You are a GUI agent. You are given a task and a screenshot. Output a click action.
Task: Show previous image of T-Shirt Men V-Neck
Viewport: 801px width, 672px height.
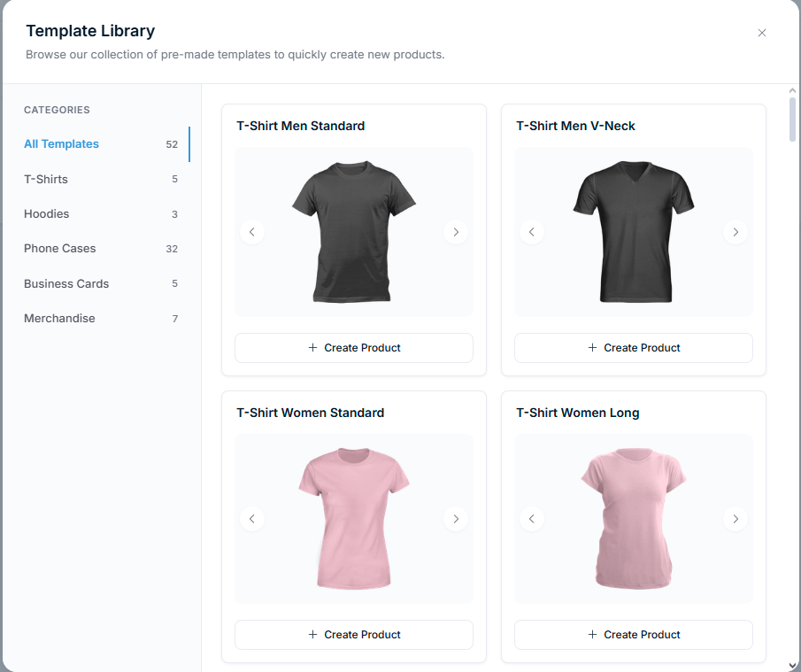tap(532, 232)
